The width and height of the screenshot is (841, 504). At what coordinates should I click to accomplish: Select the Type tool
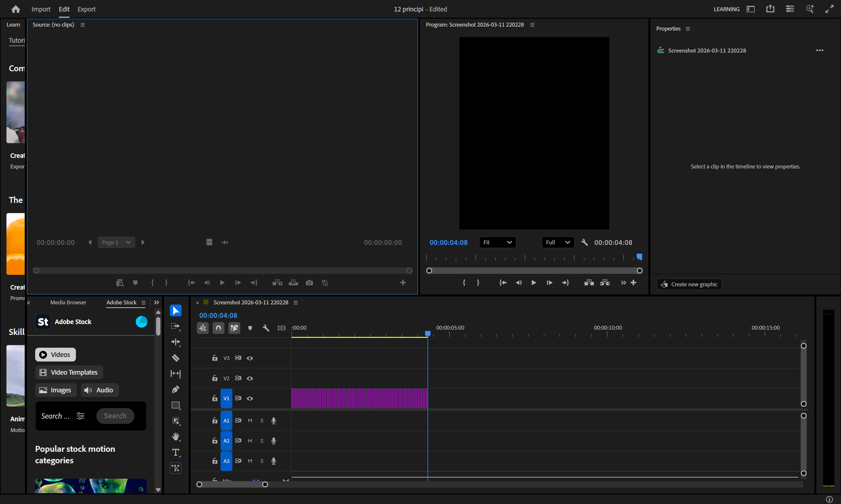tap(175, 452)
